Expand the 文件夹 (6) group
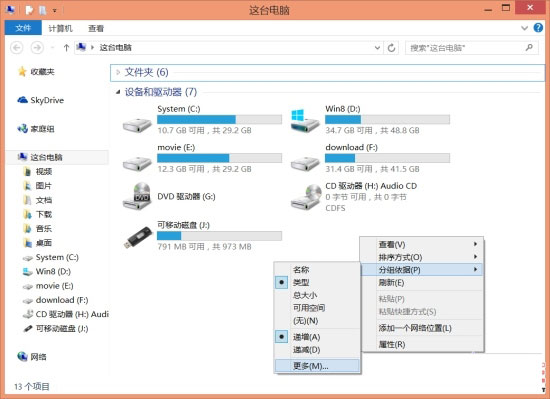The height and width of the screenshot is (399, 550). point(118,72)
